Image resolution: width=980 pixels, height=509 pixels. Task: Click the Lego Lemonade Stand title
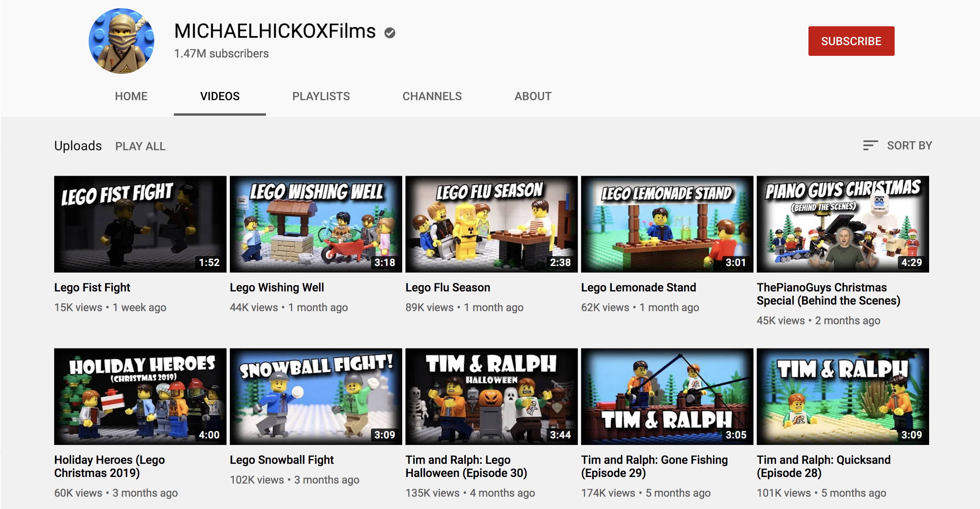(639, 287)
